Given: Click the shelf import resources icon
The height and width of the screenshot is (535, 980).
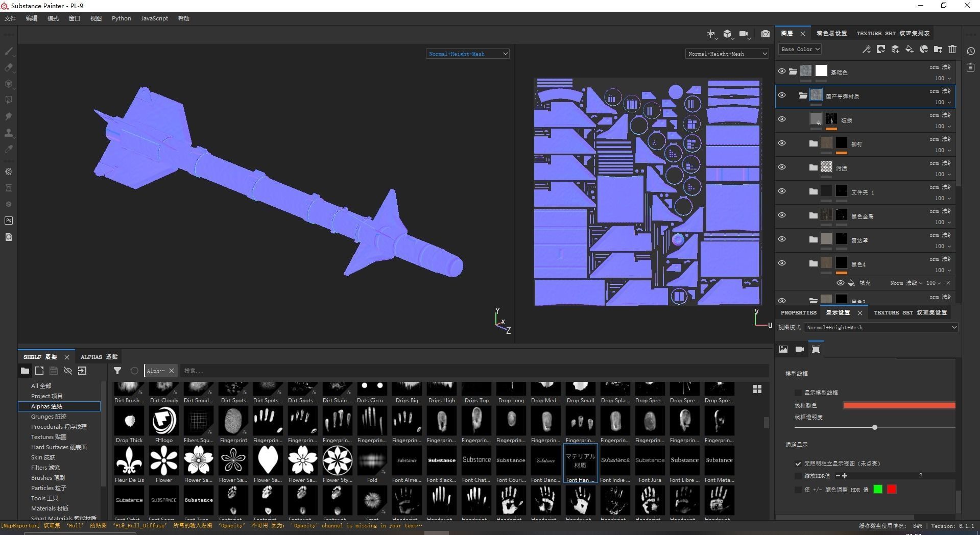Looking at the screenshot, I should [82, 371].
